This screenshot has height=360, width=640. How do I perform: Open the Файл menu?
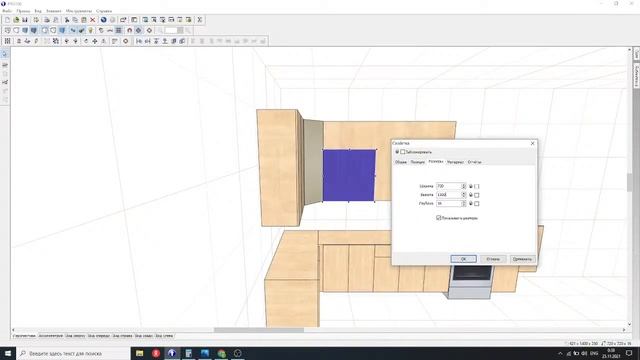7,11
